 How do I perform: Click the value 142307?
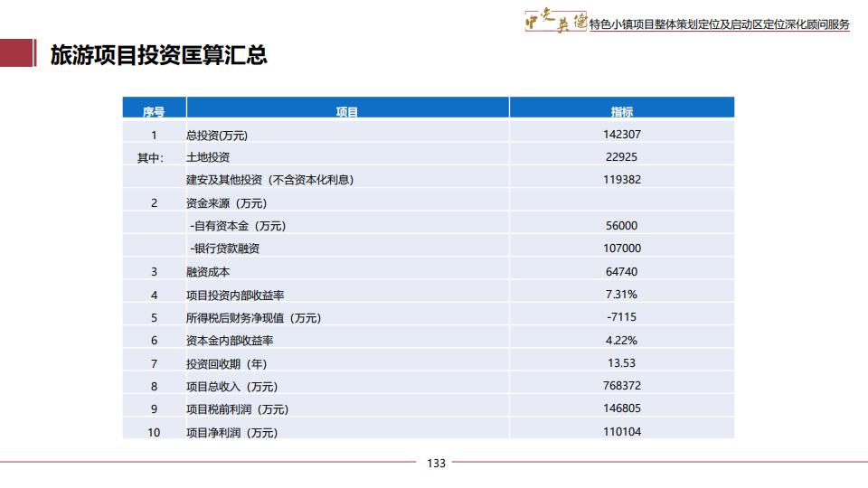tap(622, 135)
